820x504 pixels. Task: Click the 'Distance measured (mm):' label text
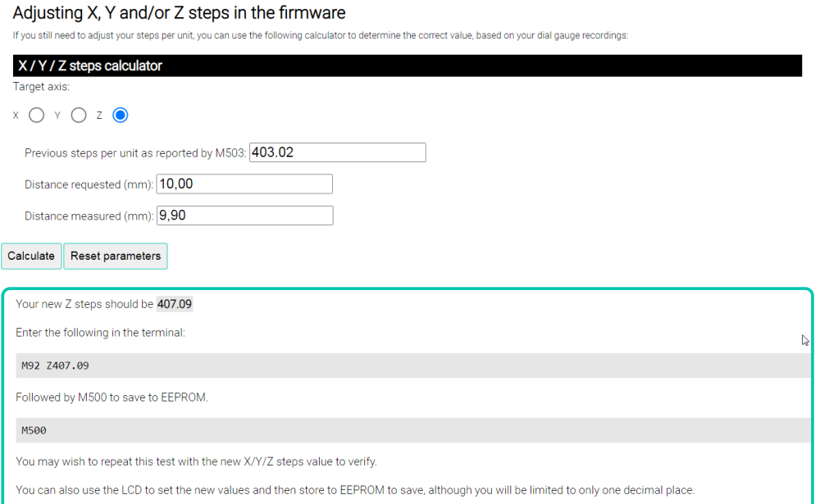pyautogui.click(x=89, y=216)
